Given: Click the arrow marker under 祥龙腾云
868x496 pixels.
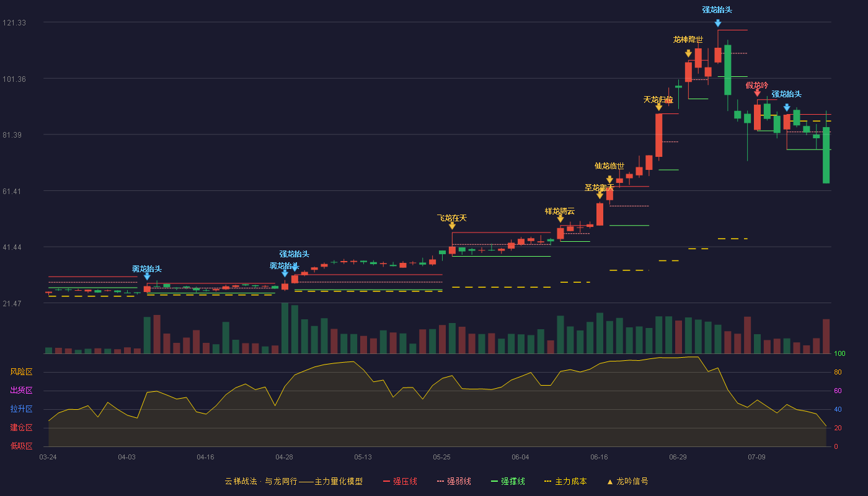Looking at the screenshot, I should (x=560, y=219).
